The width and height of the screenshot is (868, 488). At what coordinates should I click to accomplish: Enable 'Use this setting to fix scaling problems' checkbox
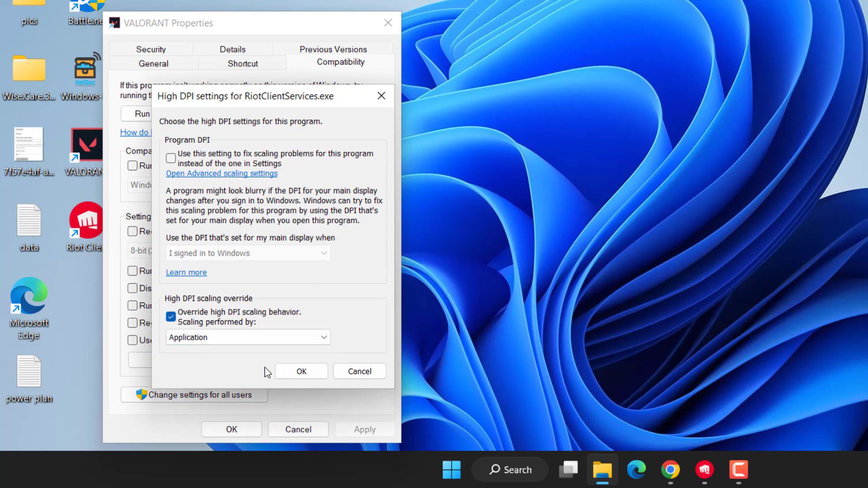[171, 158]
